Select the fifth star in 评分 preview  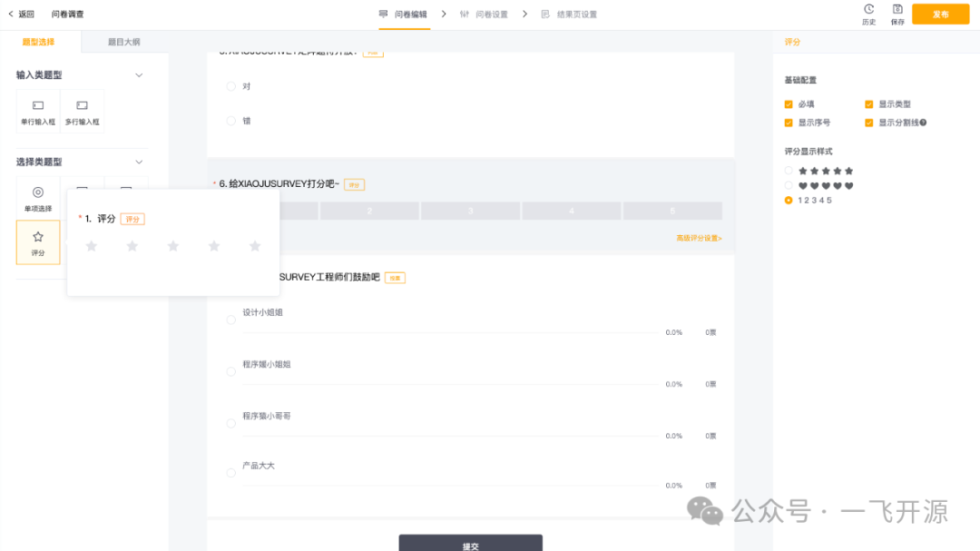(x=255, y=246)
